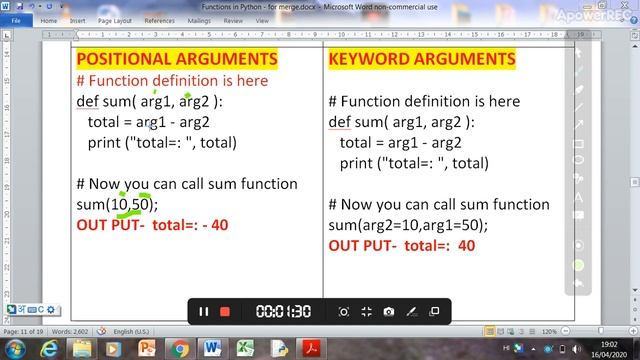Click the recorder region-select icon
The image size is (640, 360).
(x=344, y=312)
